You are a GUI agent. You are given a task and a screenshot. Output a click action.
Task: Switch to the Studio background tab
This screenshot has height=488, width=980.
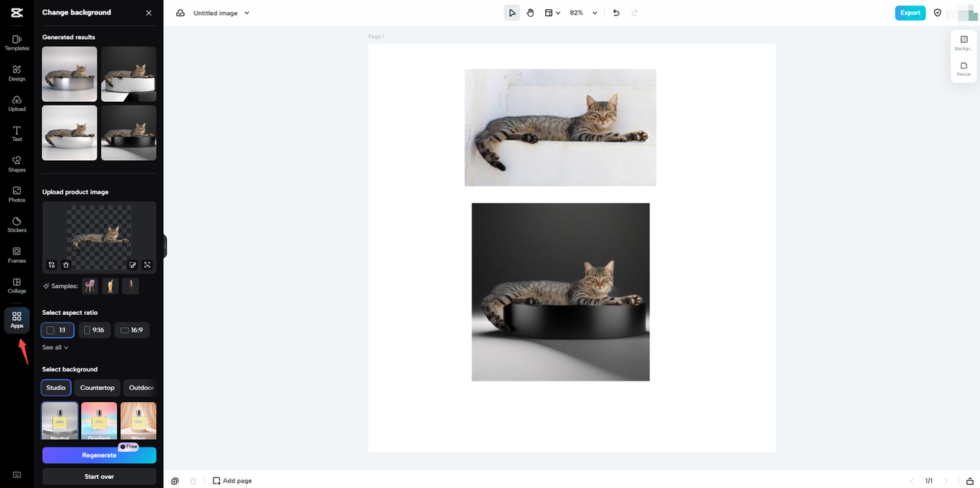click(x=56, y=388)
